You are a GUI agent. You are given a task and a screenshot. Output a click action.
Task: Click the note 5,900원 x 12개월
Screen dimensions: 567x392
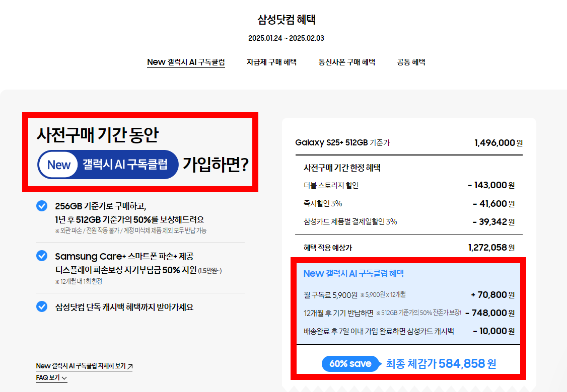click(x=383, y=295)
